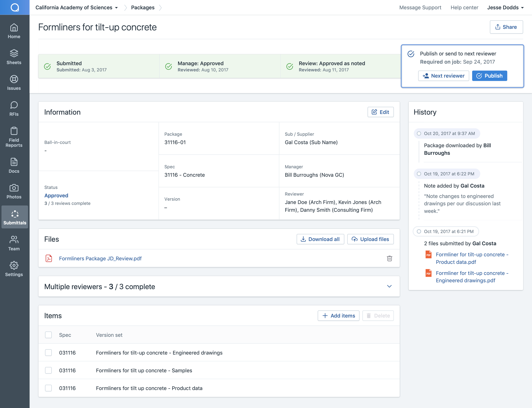
Task: Open the Formliners Package JD_Review.pdf link
Action: coord(100,258)
